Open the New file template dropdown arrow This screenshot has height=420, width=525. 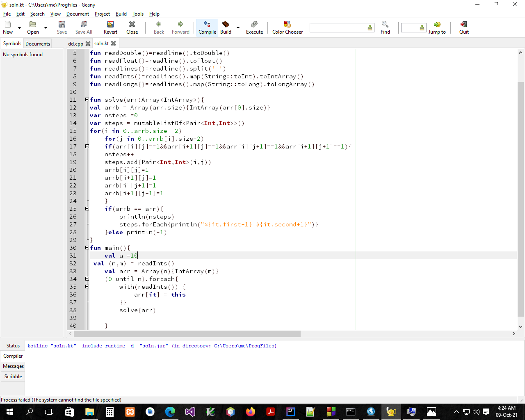click(19, 28)
